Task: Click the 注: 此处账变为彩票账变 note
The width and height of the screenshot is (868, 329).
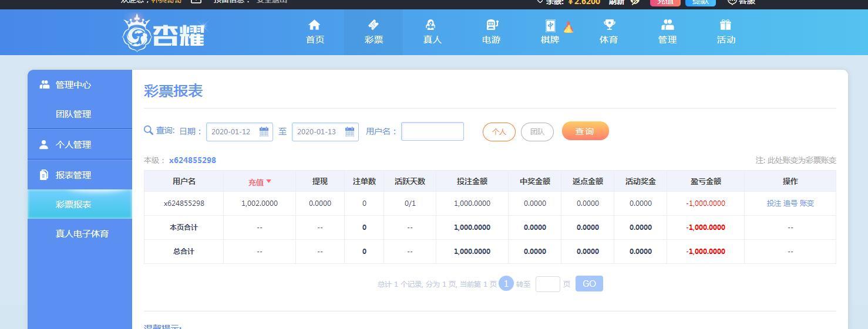Action: (x=796, y=160)
